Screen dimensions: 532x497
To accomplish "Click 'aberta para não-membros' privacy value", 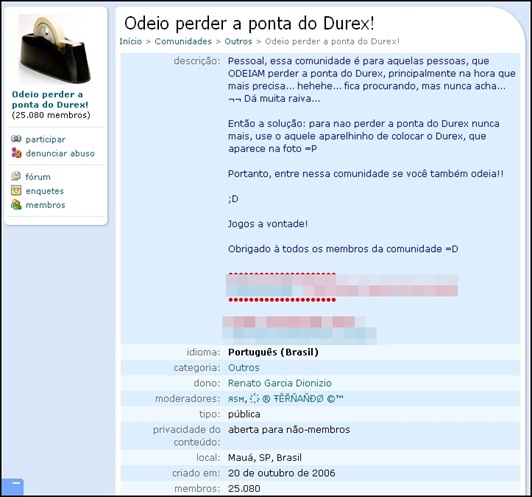I will tap(289, 429).
